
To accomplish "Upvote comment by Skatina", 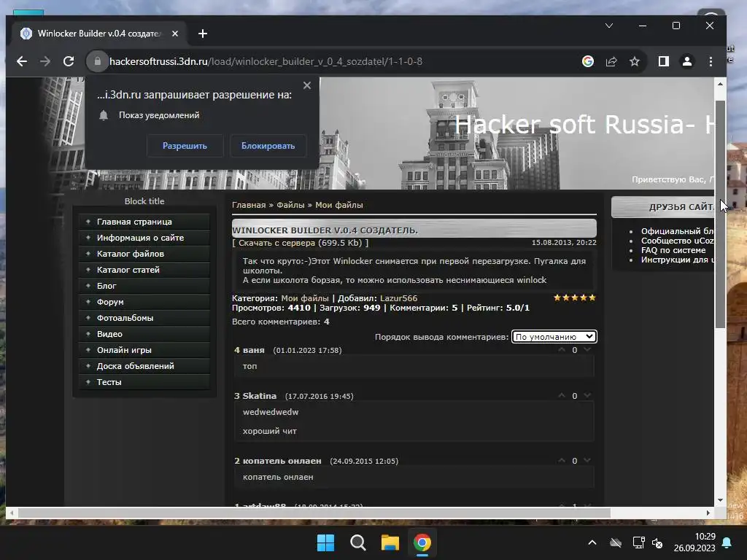I will [x=562, y=396].
